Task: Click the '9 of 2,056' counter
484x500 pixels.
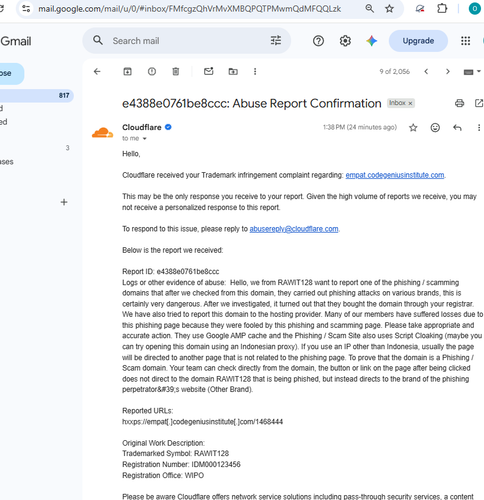Action: coord(394,72)
